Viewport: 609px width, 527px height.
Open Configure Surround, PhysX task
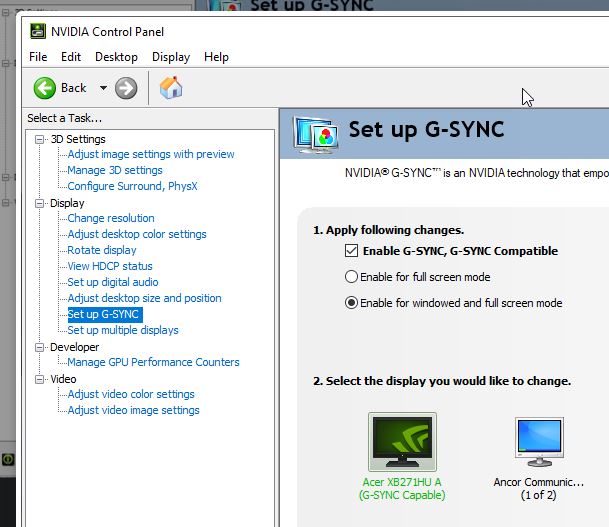coord(132,186)
